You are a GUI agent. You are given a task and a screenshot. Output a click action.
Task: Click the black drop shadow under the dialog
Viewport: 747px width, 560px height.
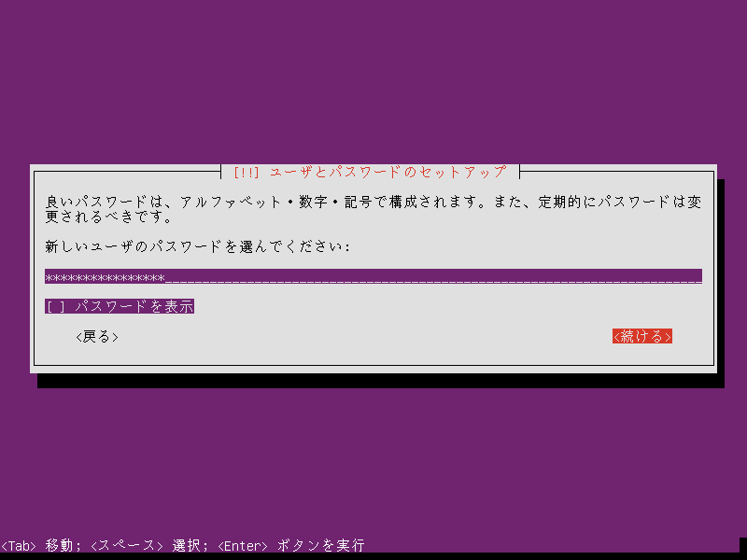click(381, 381)
